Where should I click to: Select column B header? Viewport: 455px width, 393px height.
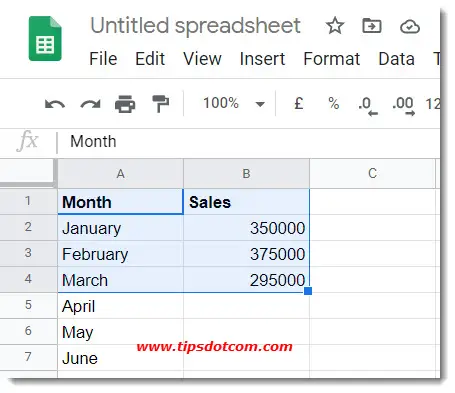coord(246,174)
